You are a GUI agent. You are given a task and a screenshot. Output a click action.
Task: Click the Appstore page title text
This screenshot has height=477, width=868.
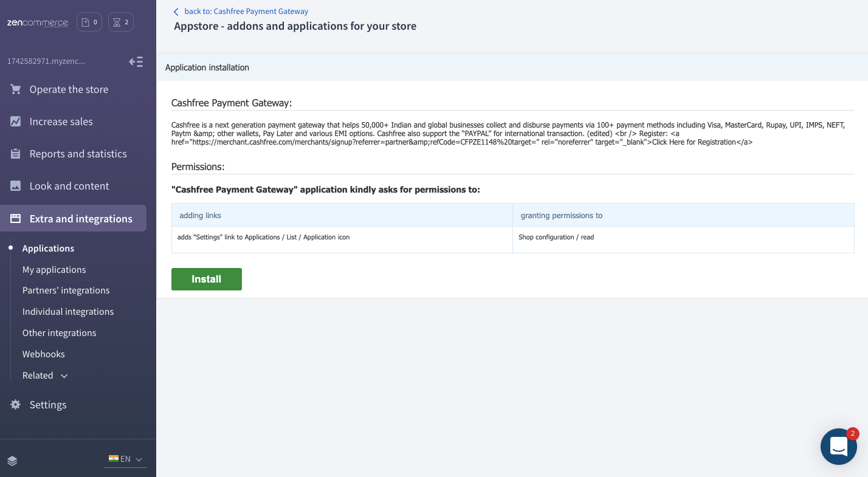(295, 26)
